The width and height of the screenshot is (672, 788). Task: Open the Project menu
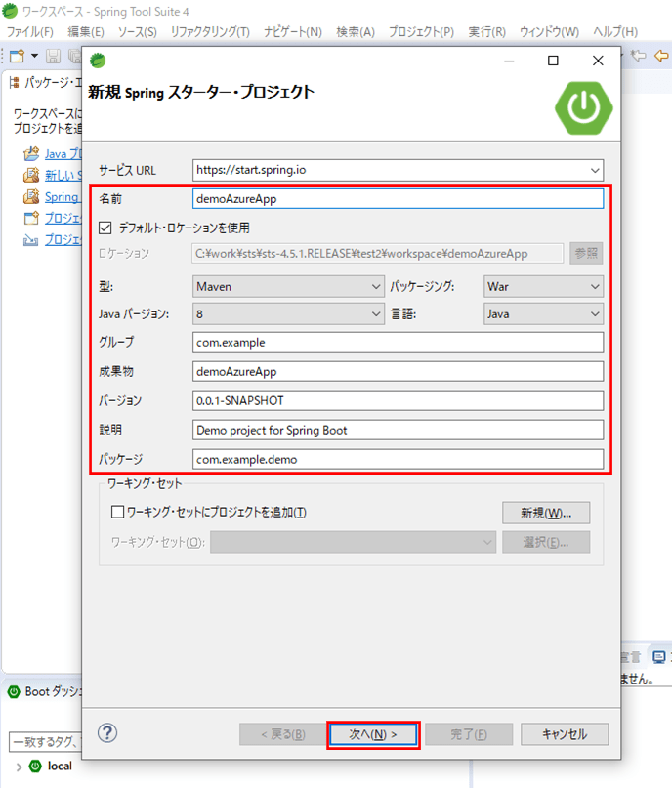[421, 32]
